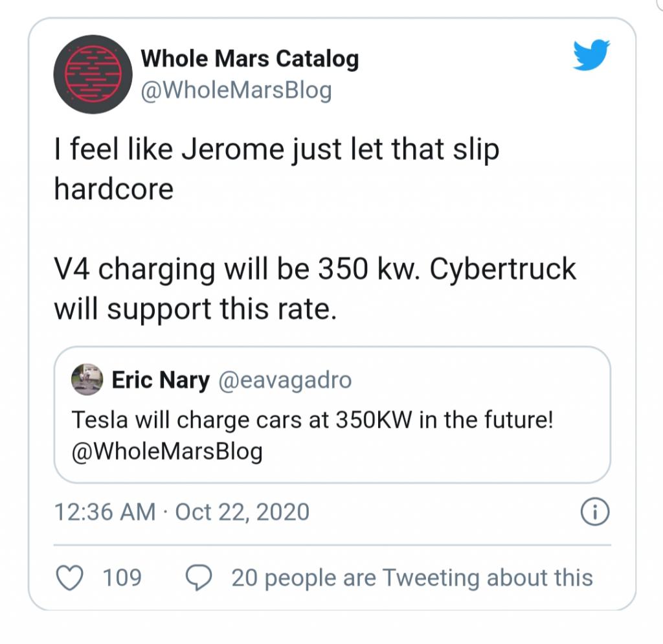Click the Oct 22, 2020 date

pos(242,512)
